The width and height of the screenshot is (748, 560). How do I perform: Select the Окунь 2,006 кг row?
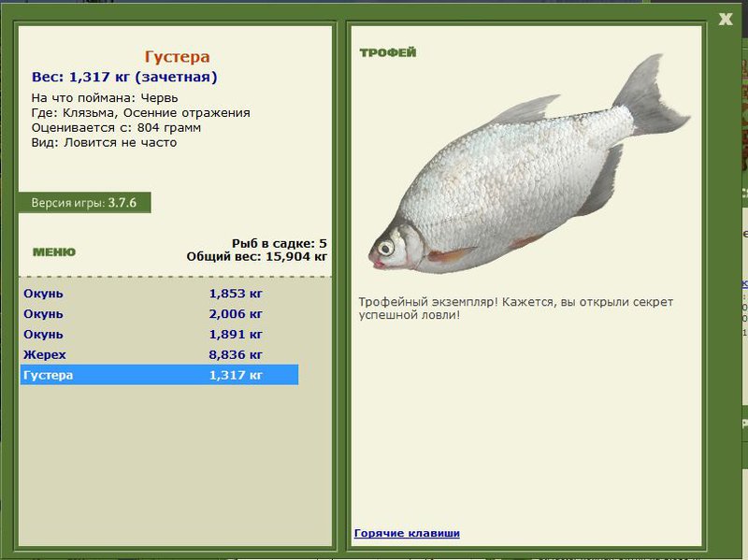click(x=159, y=314)
